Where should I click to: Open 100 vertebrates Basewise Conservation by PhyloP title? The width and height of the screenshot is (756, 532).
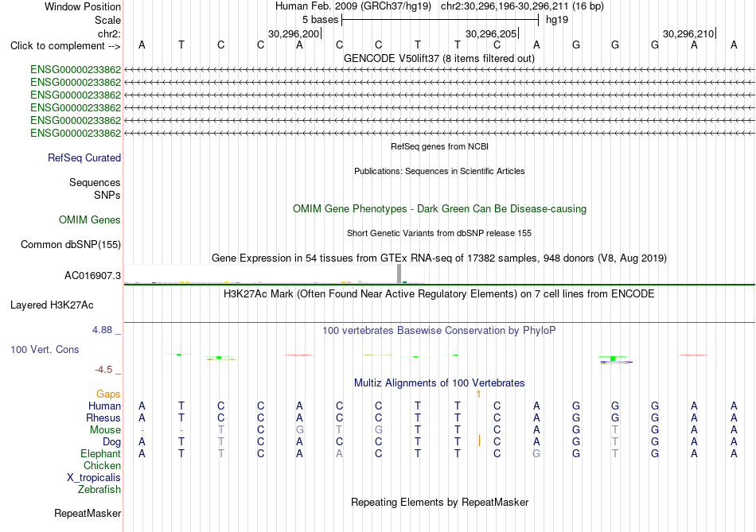438,331
